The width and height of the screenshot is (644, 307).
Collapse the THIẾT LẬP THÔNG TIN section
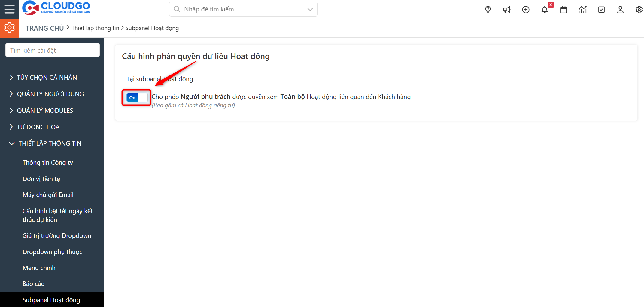point(50,143)
